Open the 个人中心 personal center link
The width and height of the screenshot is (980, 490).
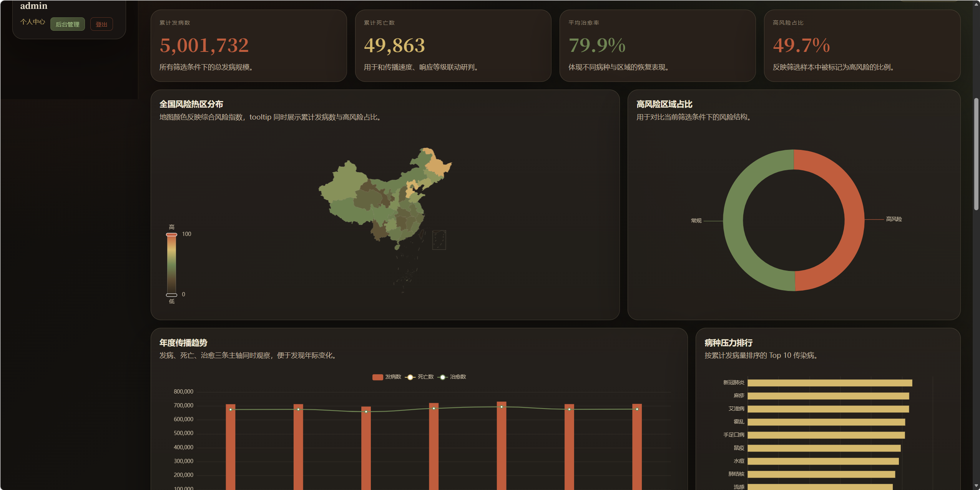pos(33,22)
